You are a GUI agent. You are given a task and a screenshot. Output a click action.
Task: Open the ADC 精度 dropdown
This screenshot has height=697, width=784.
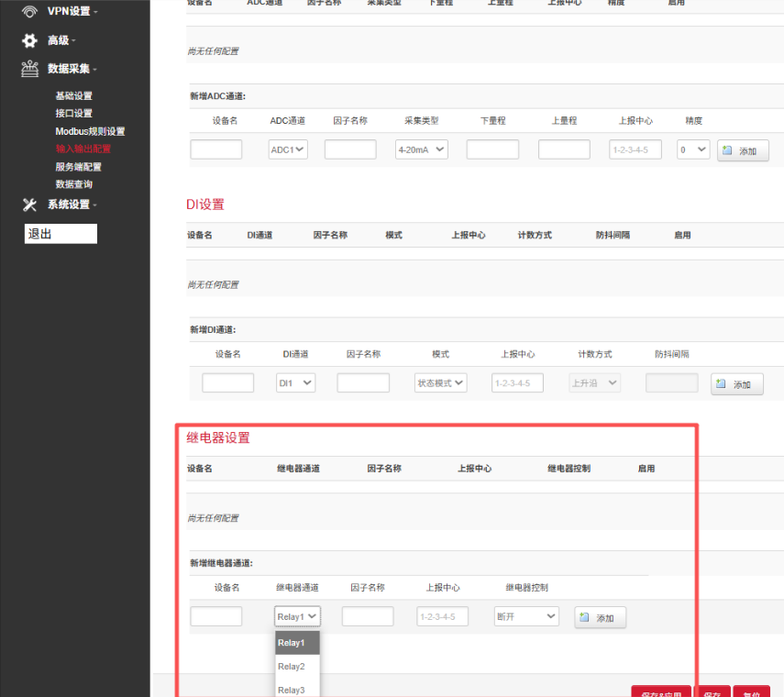tap(693, 149)
